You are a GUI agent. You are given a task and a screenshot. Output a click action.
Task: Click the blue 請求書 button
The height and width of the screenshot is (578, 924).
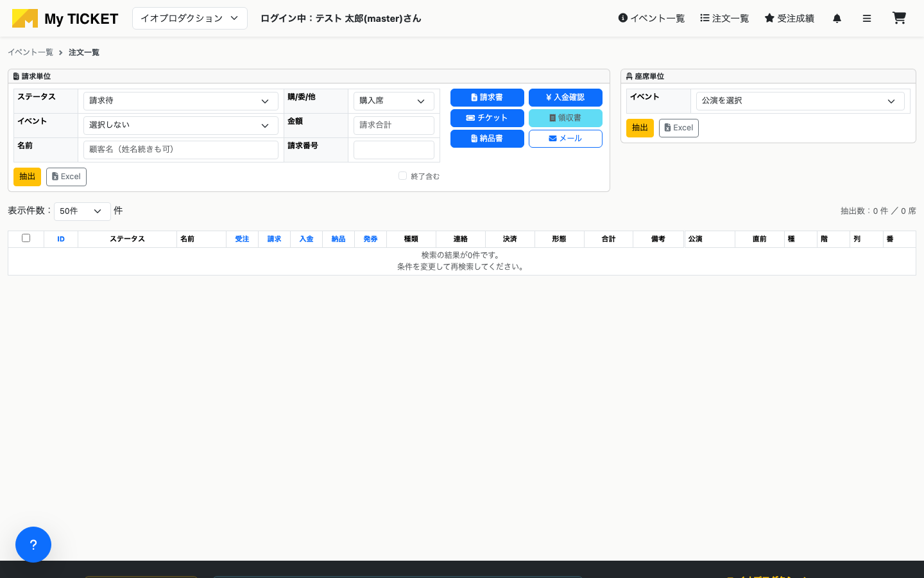tap(487, 98)
